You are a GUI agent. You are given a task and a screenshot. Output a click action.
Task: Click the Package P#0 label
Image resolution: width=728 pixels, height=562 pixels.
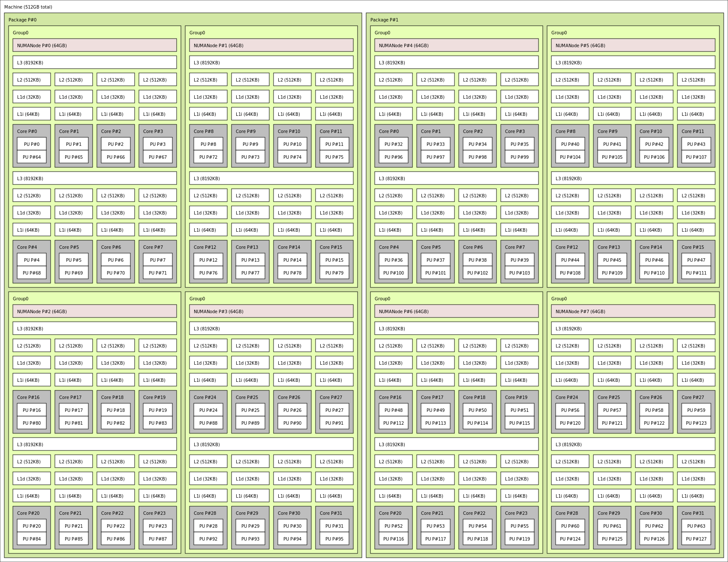pos(22,20)
